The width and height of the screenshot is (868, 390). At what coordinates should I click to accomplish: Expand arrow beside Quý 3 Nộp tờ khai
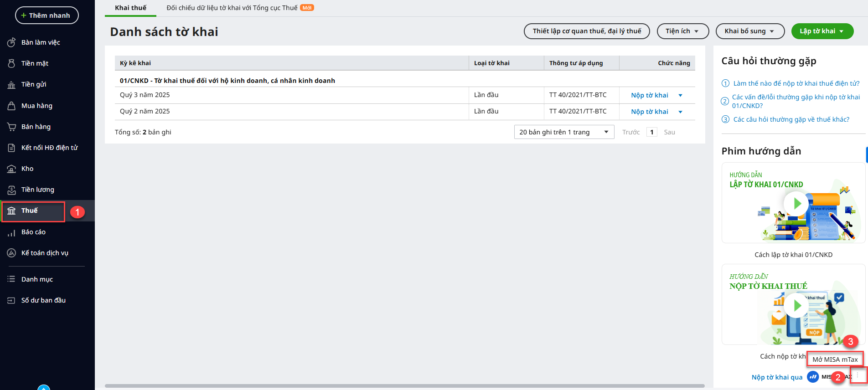[680, 96]
